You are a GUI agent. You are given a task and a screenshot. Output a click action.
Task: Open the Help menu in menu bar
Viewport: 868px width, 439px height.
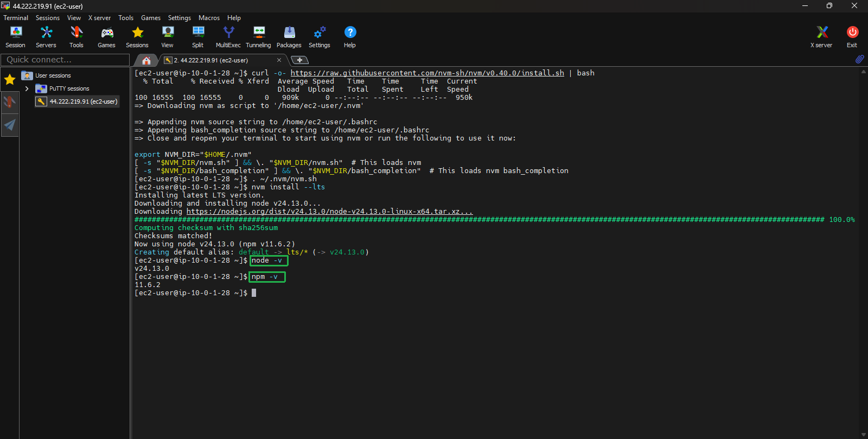pyautogui.click(x=234, y=18)
